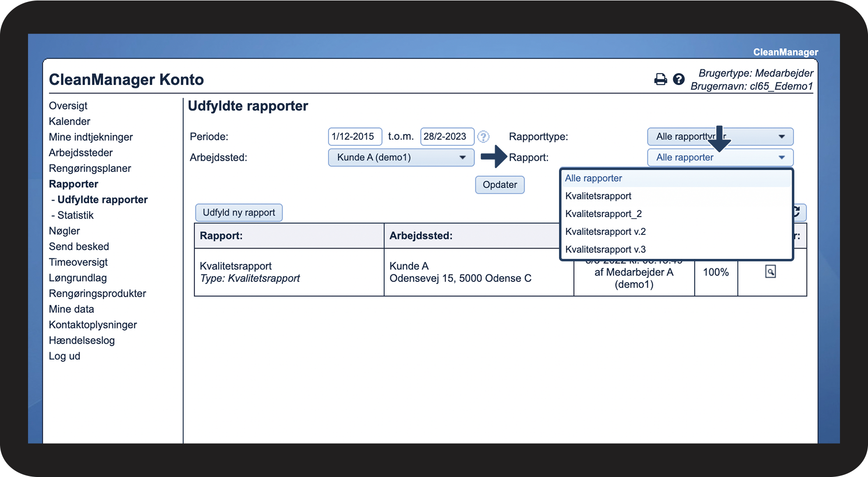
Task: Open help via question mark icon
Action: pos(678,79)
